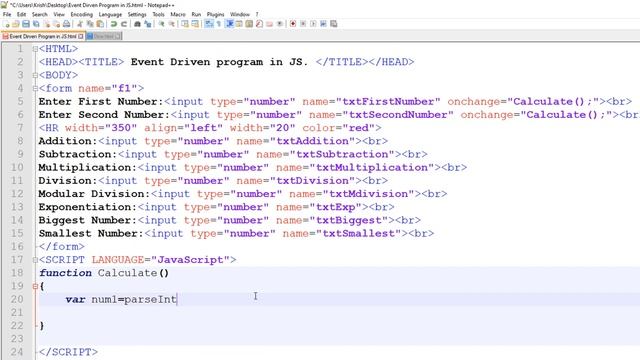Open the User Defined Language dialog icon
This screenshot has height=360, width=640.
239,24
